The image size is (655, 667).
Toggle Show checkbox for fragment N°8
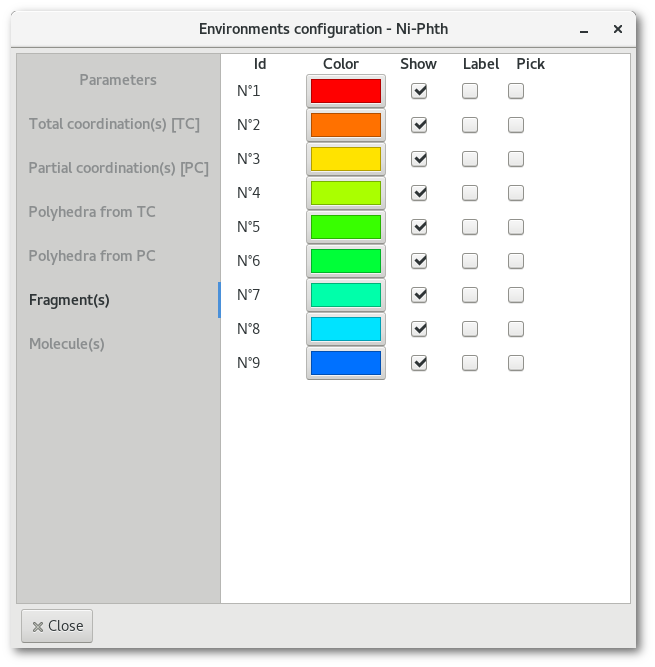419,329
